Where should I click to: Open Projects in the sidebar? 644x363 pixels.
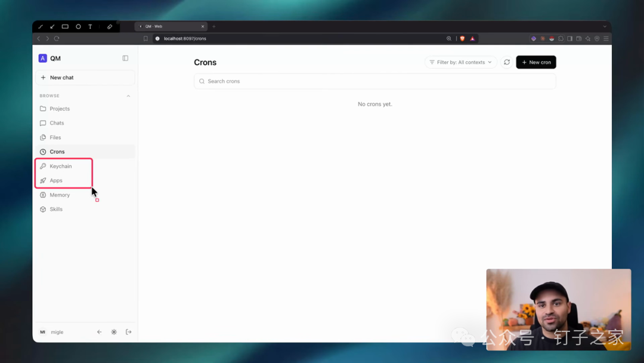[x=85, y=109]
